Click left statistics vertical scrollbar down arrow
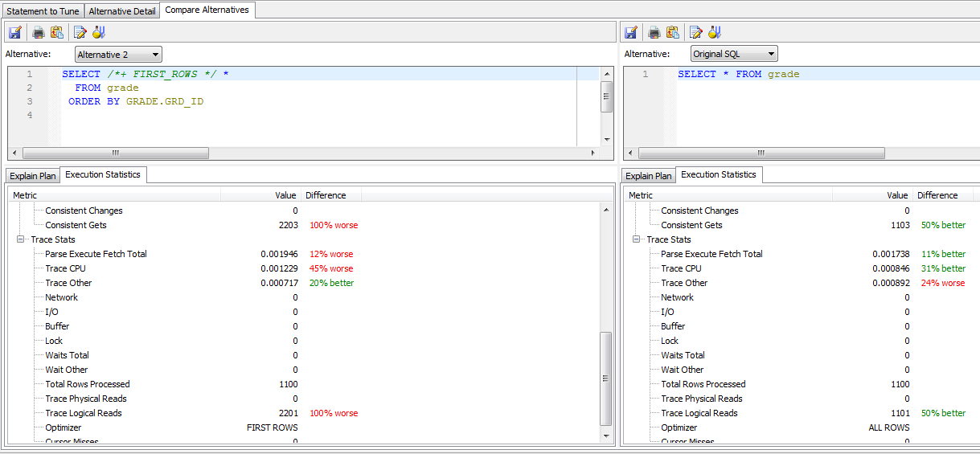The height and width of the screenshot is (454, 980). point(606,436)
